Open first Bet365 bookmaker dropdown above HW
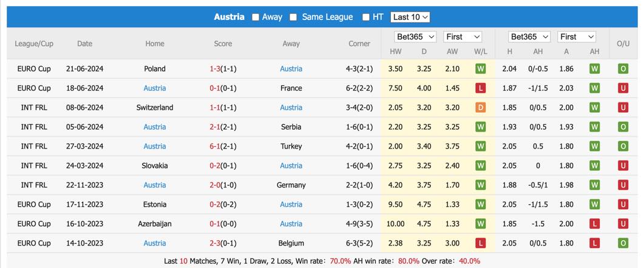The height and width of the screenshot is (268, 644). coord(415,36)
